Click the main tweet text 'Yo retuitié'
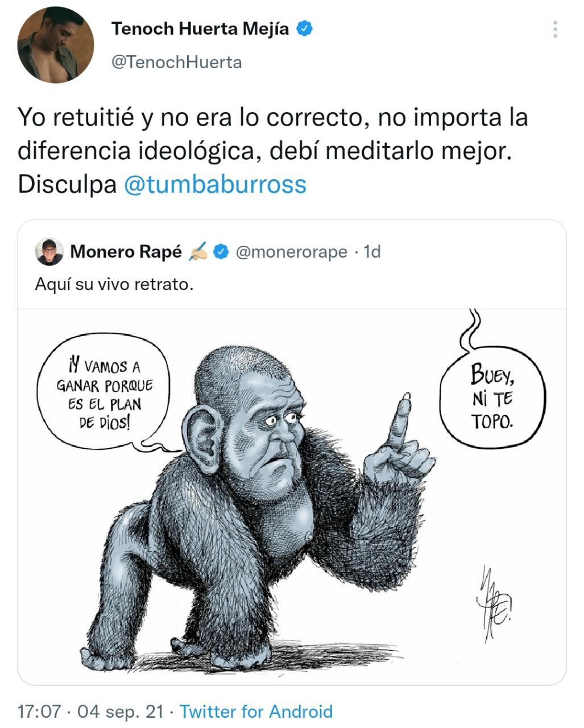This screenshot has height=728, width=584. coord(273,150)
